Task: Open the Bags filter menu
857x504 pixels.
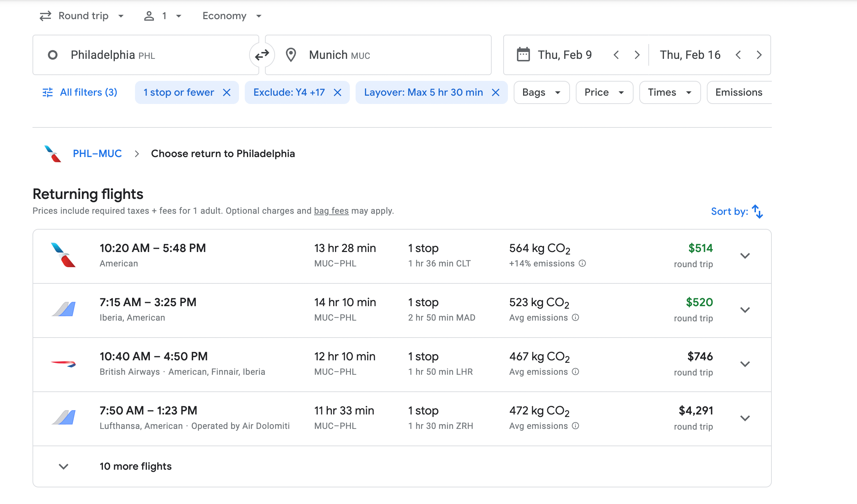Action: pyautogui.click(x=541, y=92)
